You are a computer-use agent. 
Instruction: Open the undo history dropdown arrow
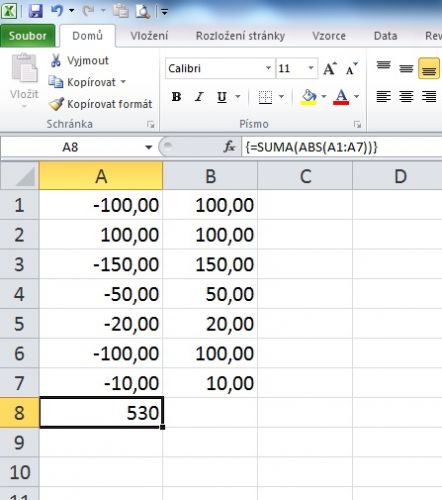[x=71, y=11]
